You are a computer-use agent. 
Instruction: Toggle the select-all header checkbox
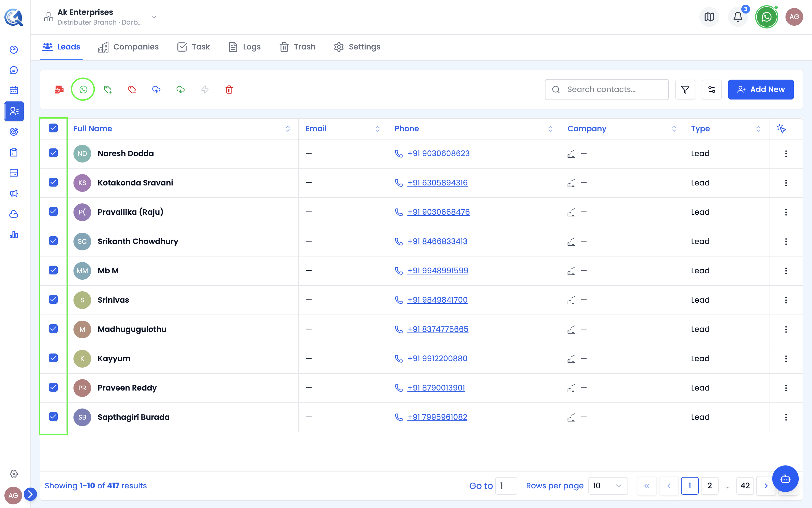(53, 128)
